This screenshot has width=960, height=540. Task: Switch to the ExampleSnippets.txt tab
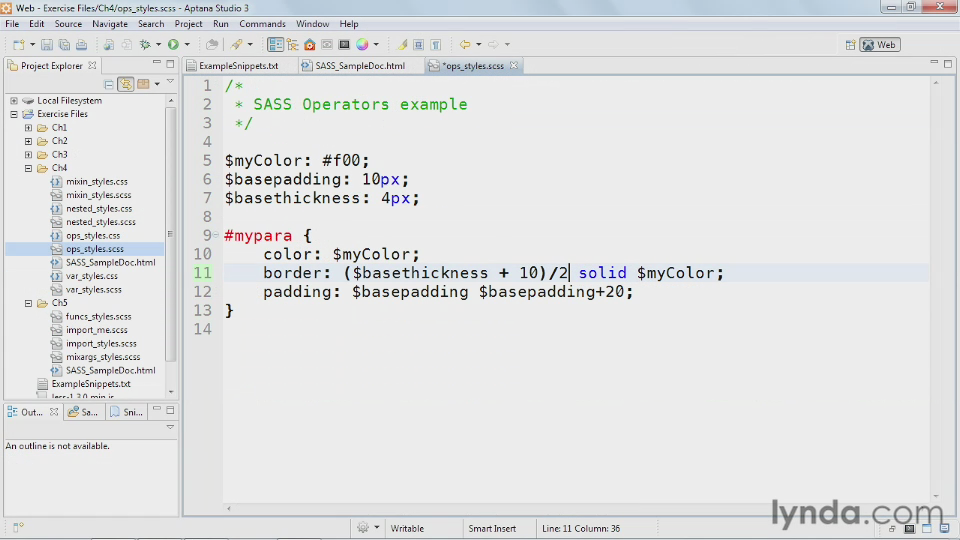click(x=238, y=66)
